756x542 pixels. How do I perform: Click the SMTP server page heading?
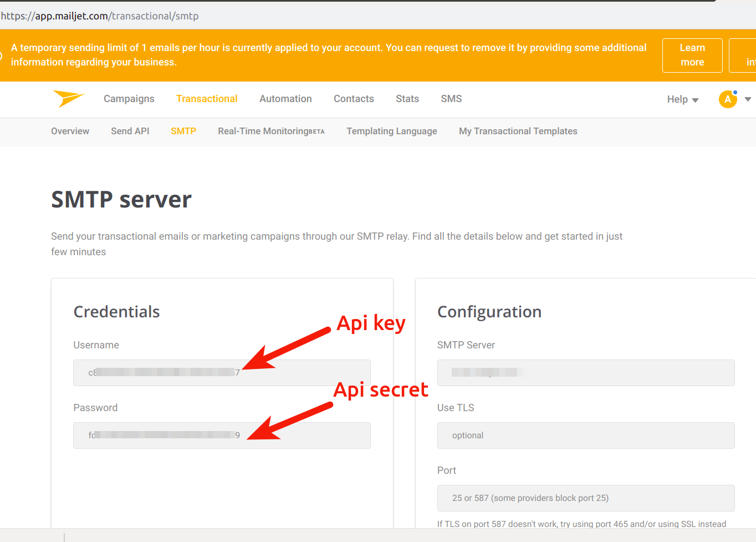click(x=121, y=199)
